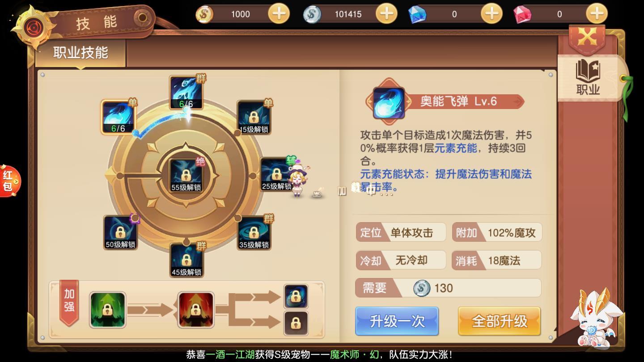Tap the locked skill unlocking at level 15

(x=254, y=118)
